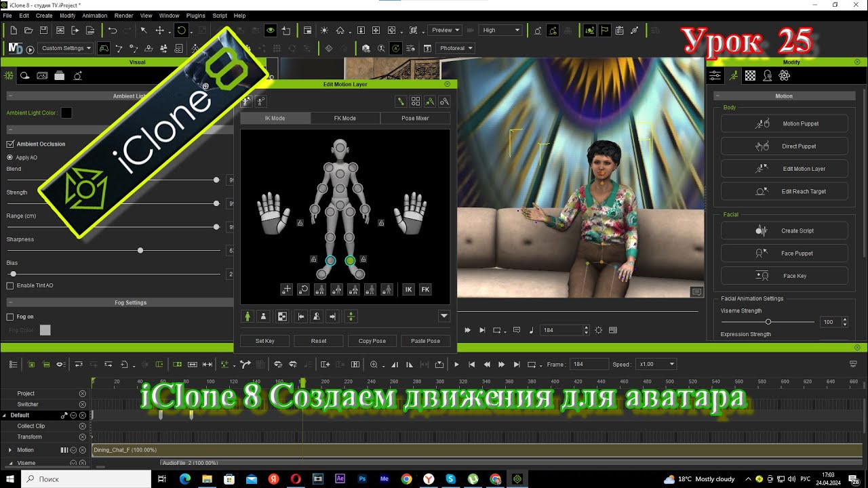Click the Edit Reach Target button
The width and height of the screenshot is (868, 488).
pos(784,191)
